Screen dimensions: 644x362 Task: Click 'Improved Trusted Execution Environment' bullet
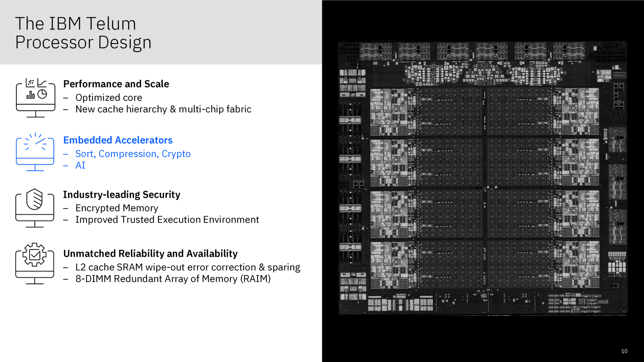[167, 220]
